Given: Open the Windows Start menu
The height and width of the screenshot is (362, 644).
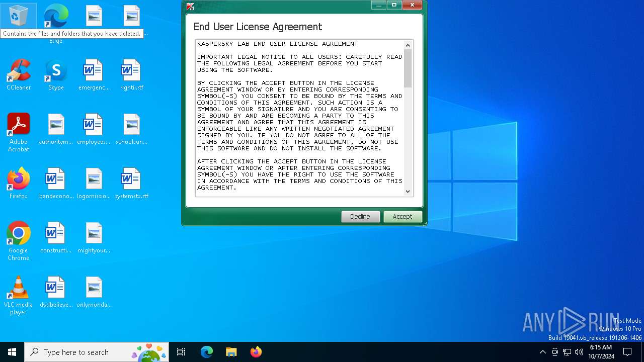Looking at the screenshot, I should [x=12, y=352].
